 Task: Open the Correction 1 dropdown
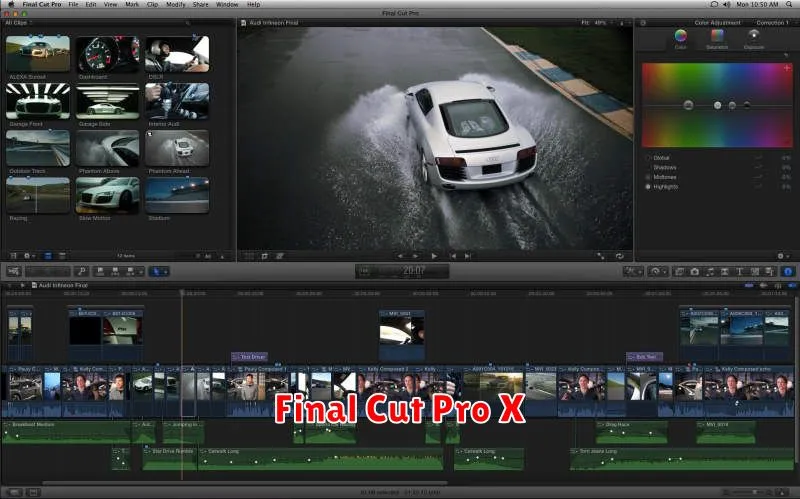click(773, 23)
